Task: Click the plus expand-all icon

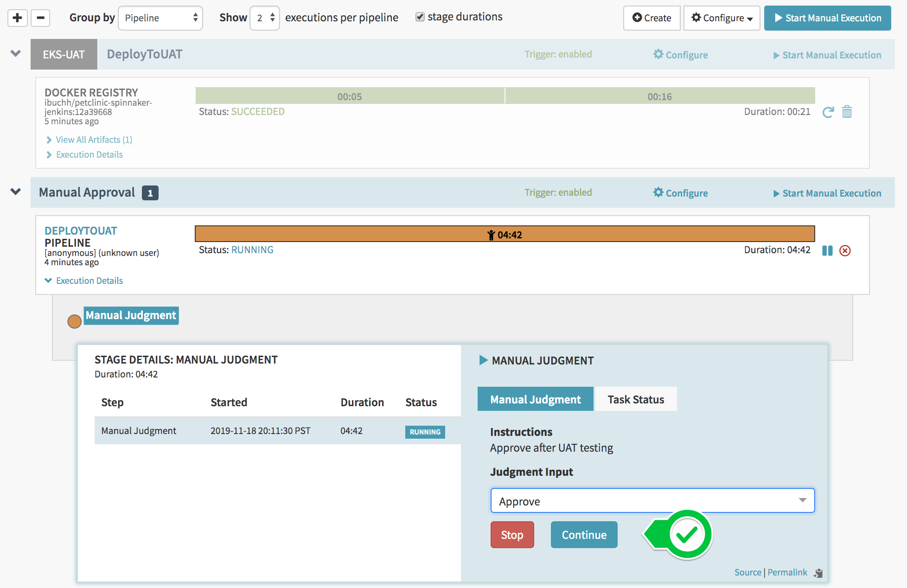Action: click(x=18, y=18)
